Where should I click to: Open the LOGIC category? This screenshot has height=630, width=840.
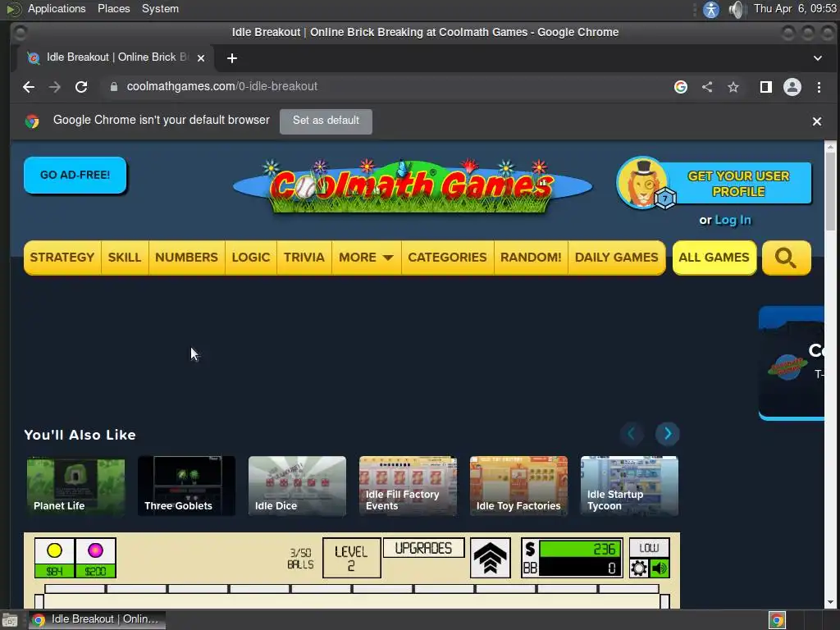pos(251,258)
